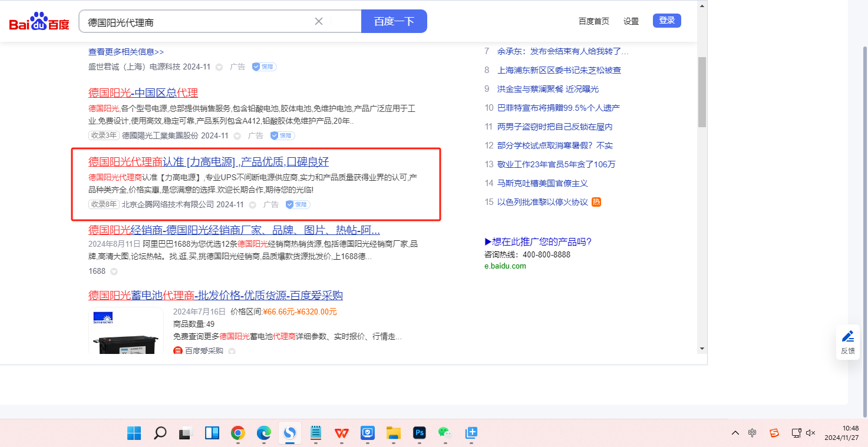Open the 德国阳光-中国区总代理 result link

coord(143,92)
